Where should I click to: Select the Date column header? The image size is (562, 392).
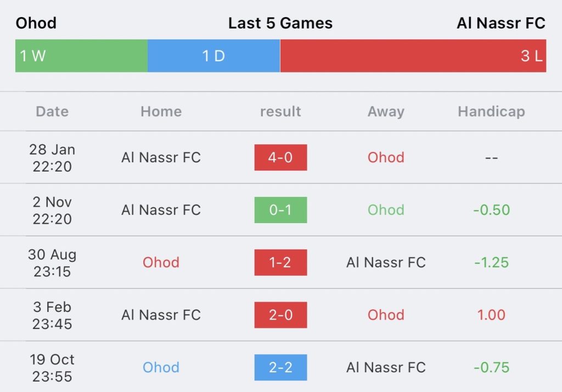point(52,112)
